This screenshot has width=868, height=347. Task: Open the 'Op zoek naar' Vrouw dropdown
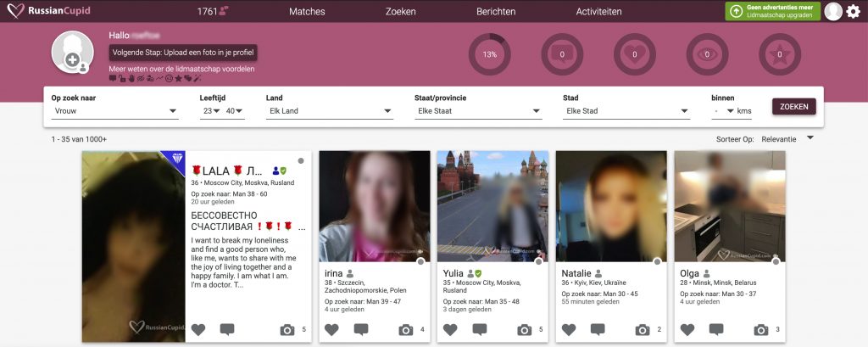[x=114, y=110]
